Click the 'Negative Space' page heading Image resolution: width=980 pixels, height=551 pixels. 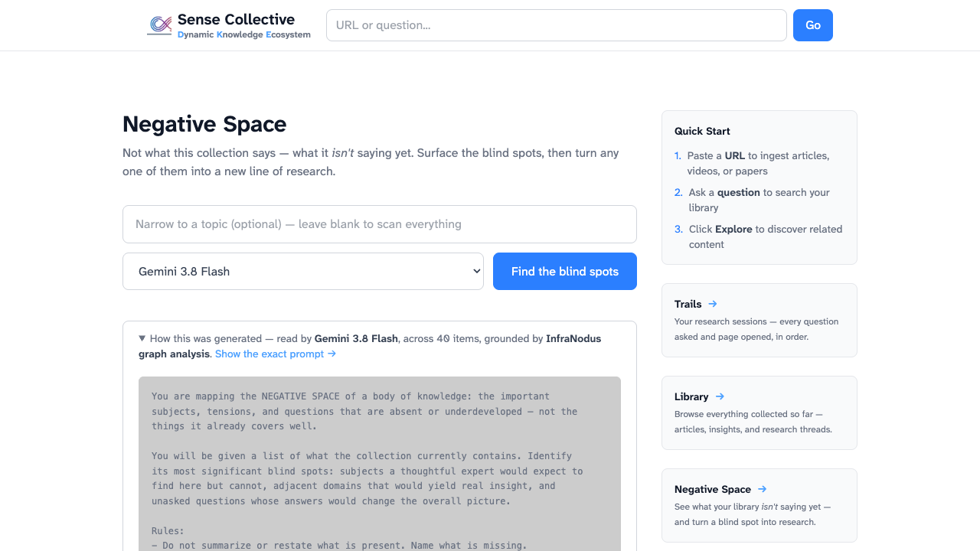click(x=204, y=124)
